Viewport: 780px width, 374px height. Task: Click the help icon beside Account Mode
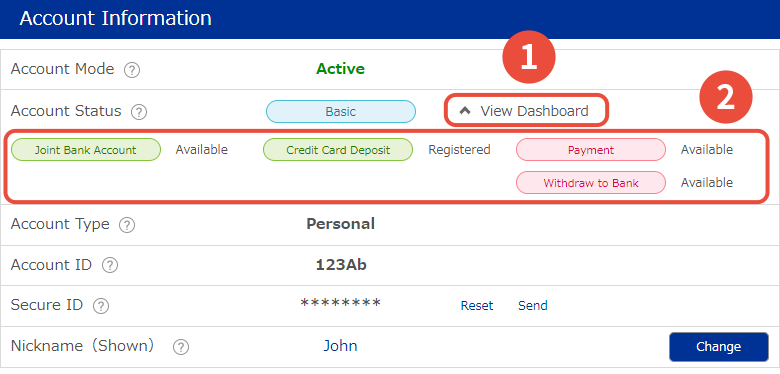click(x=132, y=71)
